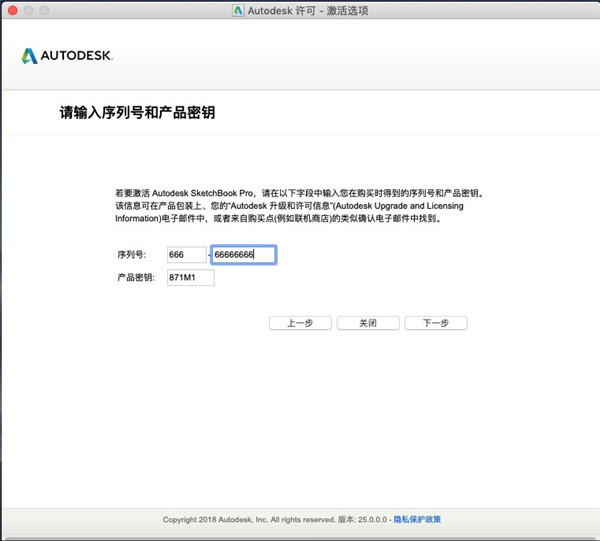Focus the first serial number field containing 666
Viewport: 600px width, 541px height.
[186, 255]
